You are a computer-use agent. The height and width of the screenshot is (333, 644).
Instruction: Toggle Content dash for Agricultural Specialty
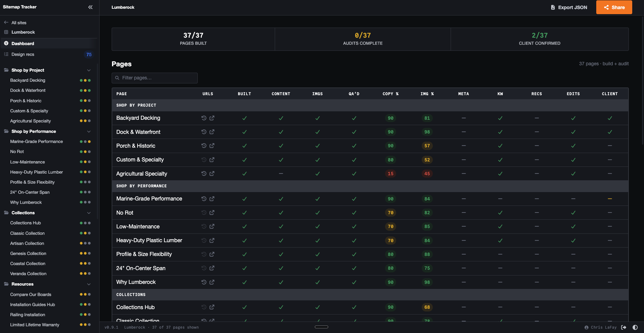pos(281,174)
